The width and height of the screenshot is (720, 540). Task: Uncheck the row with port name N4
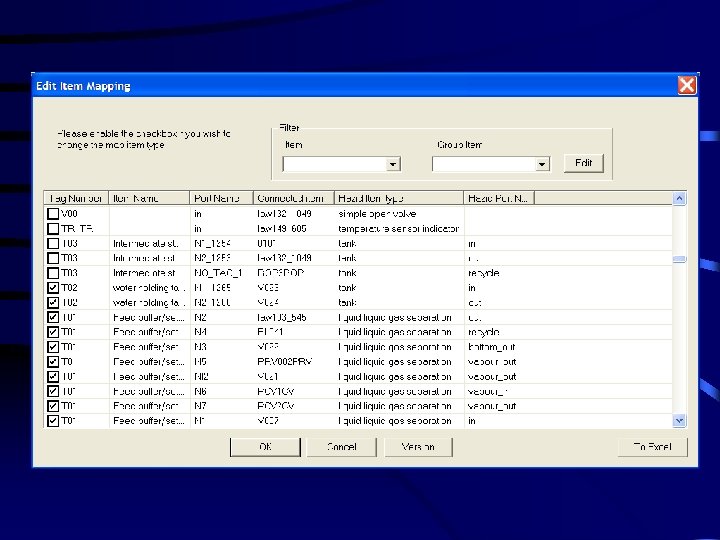pos(53,332)
